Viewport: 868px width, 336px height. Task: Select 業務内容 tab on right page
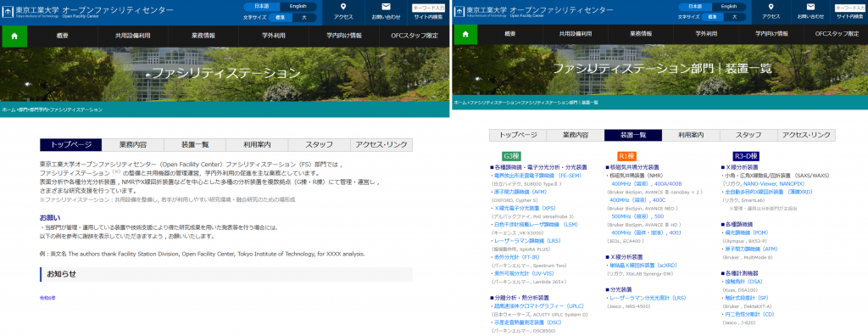point(576,135)
